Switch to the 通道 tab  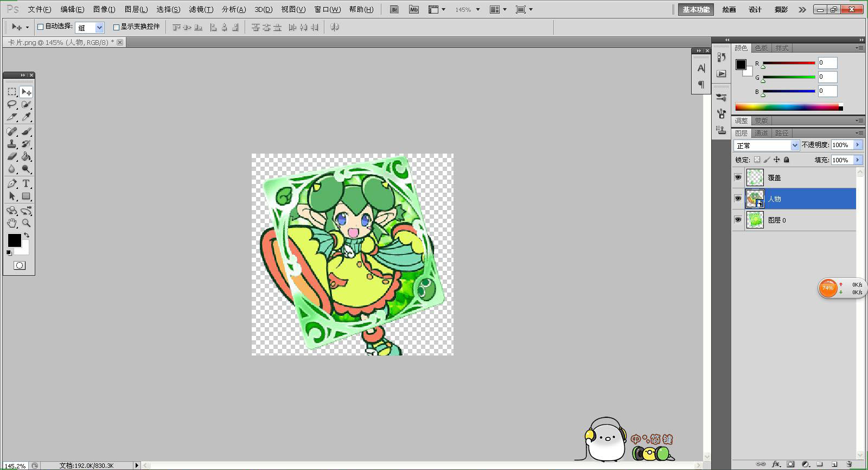coord(761,133)
